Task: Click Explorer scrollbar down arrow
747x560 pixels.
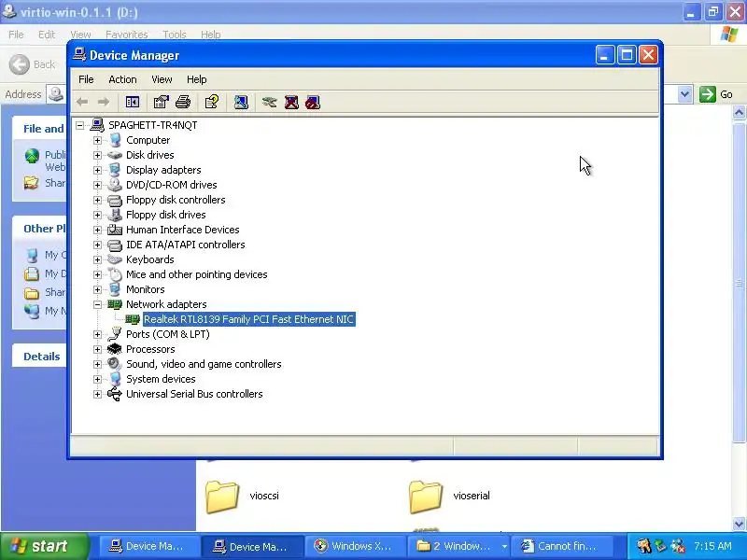Action: 739,524
